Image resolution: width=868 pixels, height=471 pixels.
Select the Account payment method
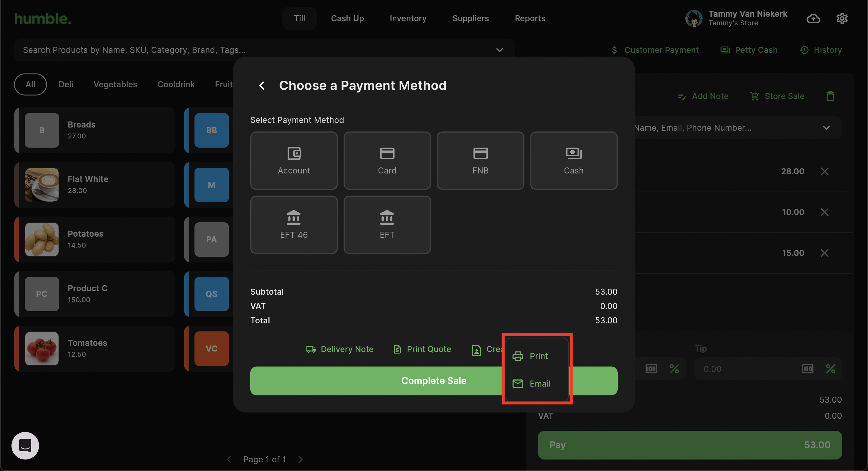point(294,161)
